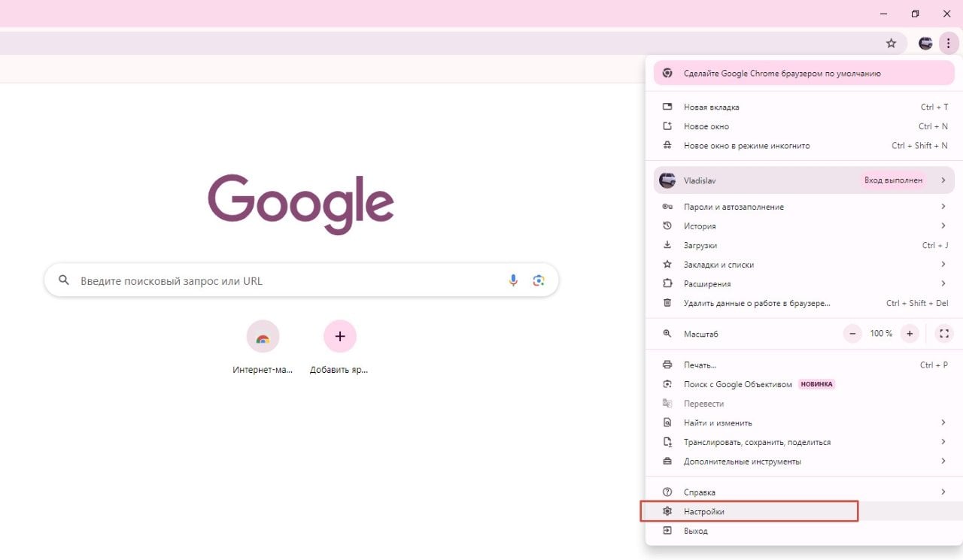
Task: Click the new tab icon beside Новая вкладка
Action: (x=667, y=107)
